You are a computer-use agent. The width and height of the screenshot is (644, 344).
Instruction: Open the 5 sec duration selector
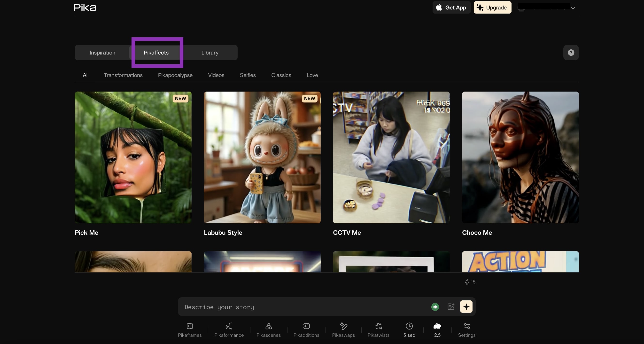coord(409,330)
